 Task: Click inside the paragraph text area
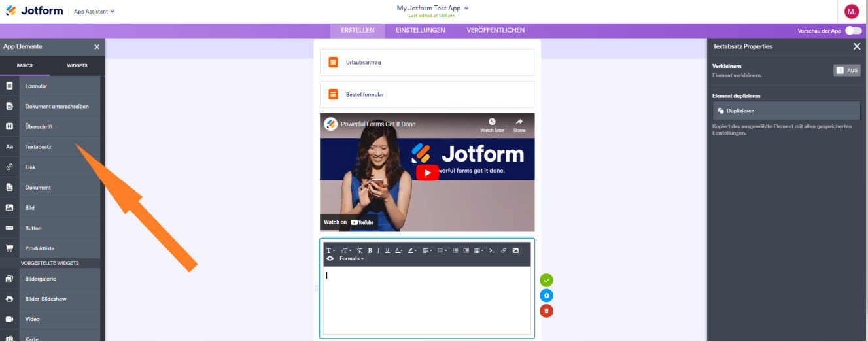click(x=427, y=300)
